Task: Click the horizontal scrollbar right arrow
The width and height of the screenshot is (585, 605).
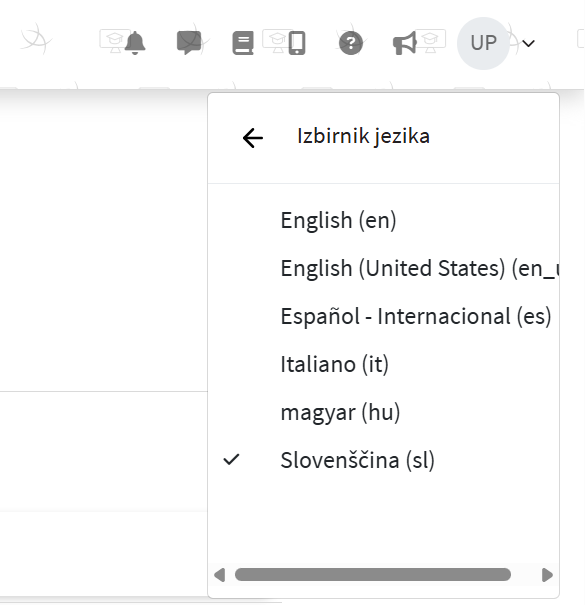Action: [547, 575]
